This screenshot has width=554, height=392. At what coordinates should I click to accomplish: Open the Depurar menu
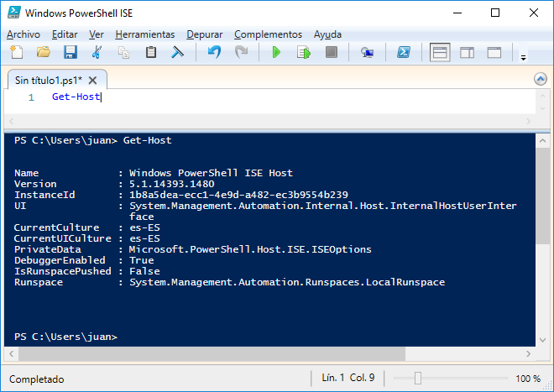tap(205, 34)
